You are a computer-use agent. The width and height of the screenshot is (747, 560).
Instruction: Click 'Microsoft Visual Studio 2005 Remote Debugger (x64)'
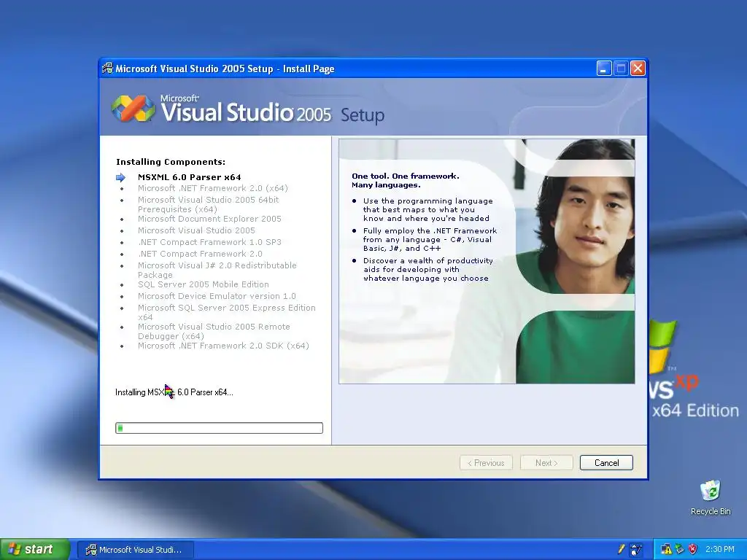click(214, 332)
